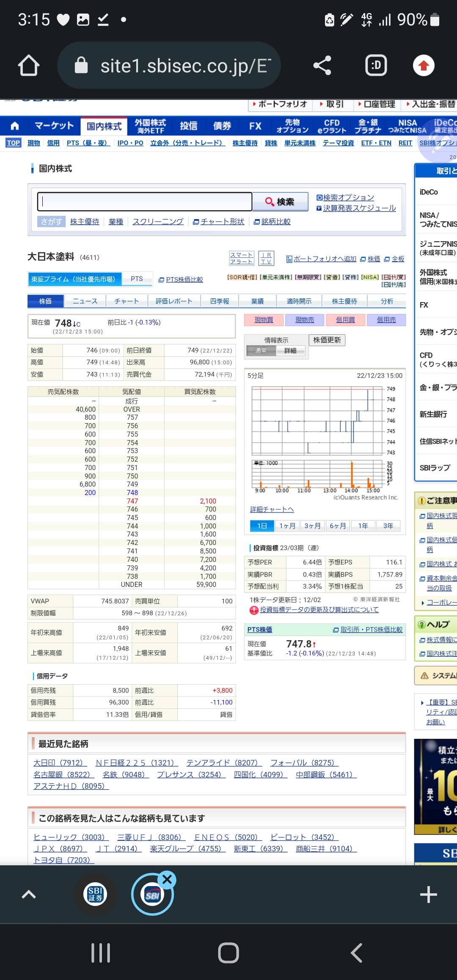The width and height of the screenshot is (457, 980).
Task: Open the 国内株式 menu tab
Action: (x=104, y=126)
